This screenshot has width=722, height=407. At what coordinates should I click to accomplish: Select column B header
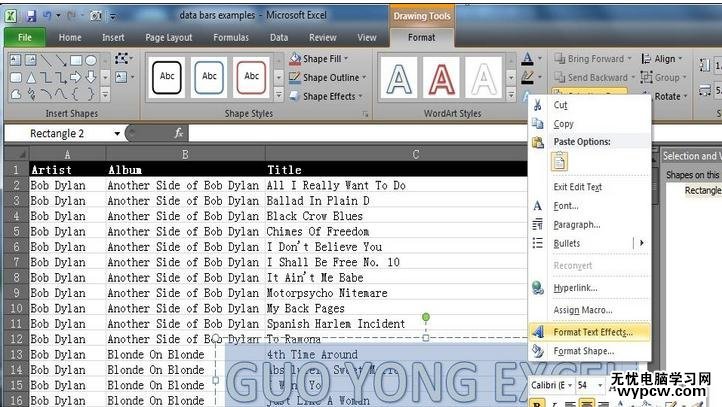(x=185, y=154)
